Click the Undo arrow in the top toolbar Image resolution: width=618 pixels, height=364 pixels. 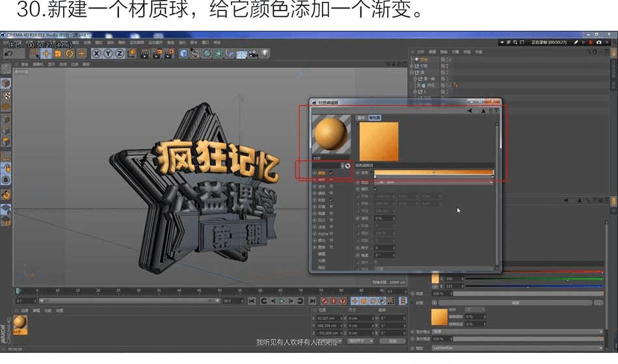[8, 53]
